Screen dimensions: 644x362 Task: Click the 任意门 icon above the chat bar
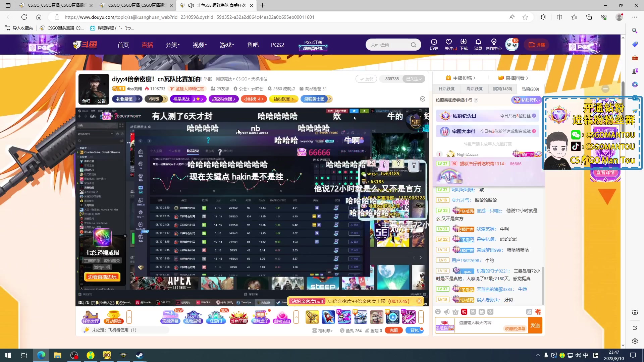(x=216, y=317)
